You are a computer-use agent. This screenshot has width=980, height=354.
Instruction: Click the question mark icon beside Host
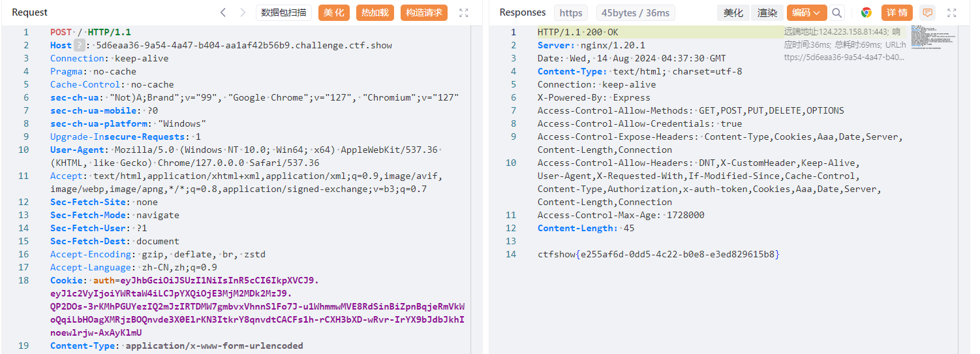(79, 45)
